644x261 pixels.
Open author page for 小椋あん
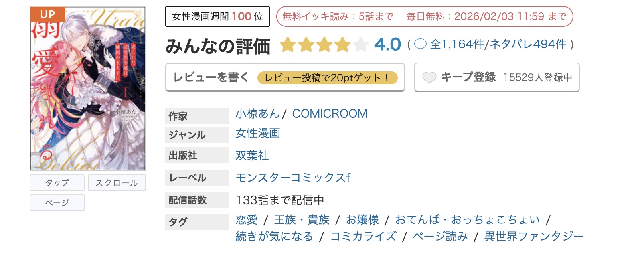(257, 113)
